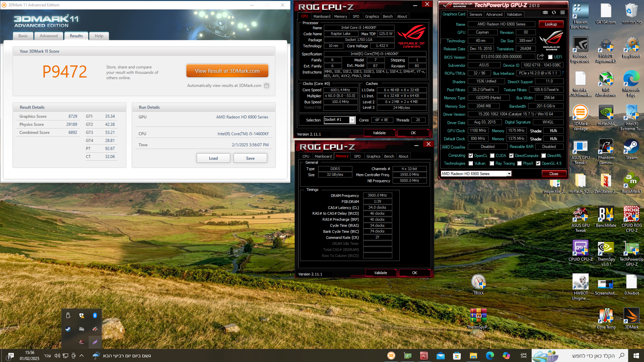Launch MSI Afterburner desktop icon
The height and width of the screenshot is (362, 644).
(606, 84)
